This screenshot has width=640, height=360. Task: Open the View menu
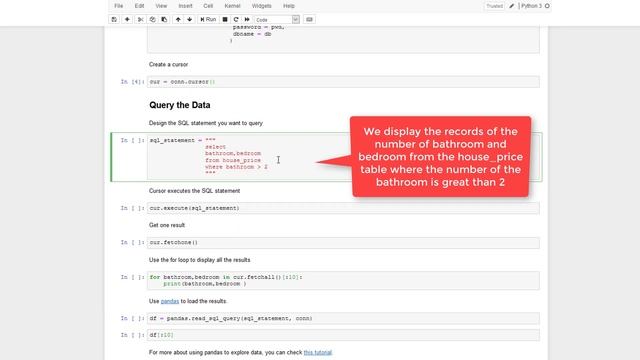[x=161, y=6]
